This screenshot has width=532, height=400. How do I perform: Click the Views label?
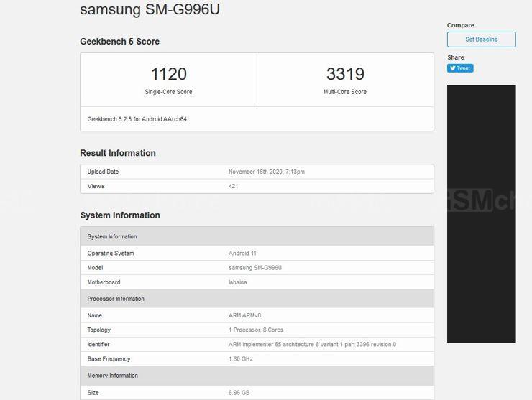pyautogui.click(x=96, y=186)
